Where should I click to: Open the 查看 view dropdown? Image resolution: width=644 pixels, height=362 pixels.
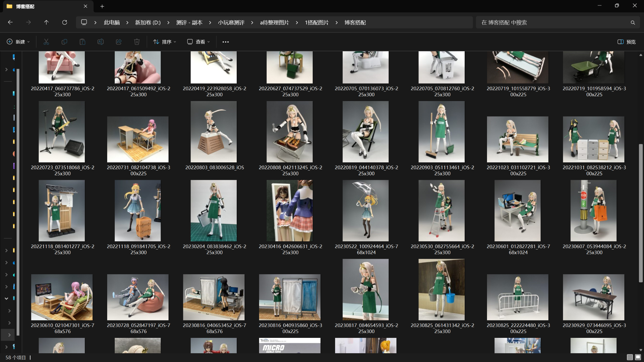point(198,42)
